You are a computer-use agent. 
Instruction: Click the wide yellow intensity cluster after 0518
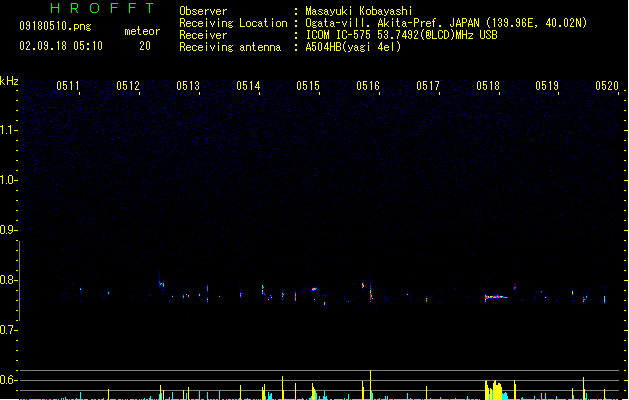tap(493, 390)
